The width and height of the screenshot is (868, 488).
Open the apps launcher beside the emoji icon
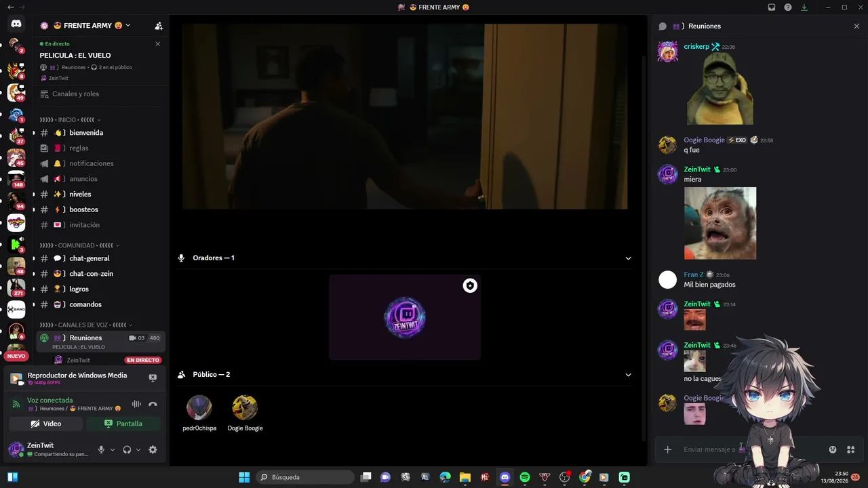coord(850,449)
